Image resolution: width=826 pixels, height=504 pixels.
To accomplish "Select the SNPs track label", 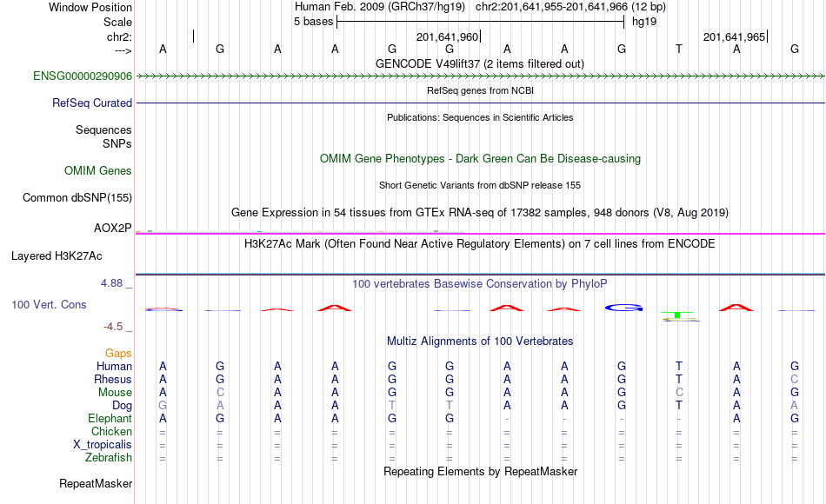I will pos(117,143).
